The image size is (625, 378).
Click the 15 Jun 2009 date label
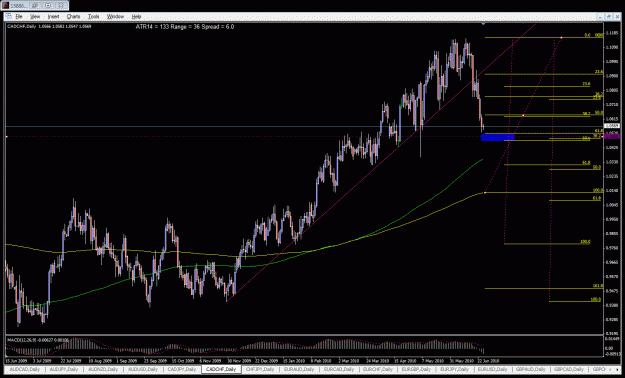[x=16, y=360]
